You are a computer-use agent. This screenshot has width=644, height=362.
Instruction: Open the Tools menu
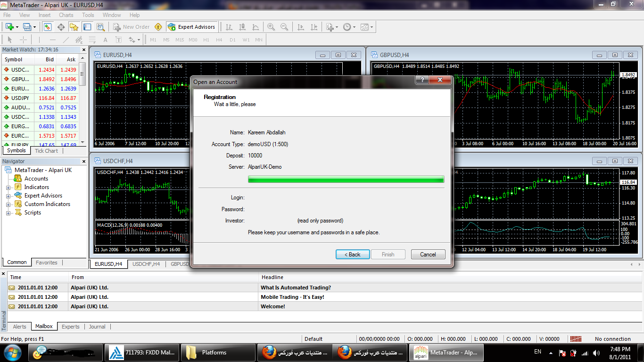88,15
